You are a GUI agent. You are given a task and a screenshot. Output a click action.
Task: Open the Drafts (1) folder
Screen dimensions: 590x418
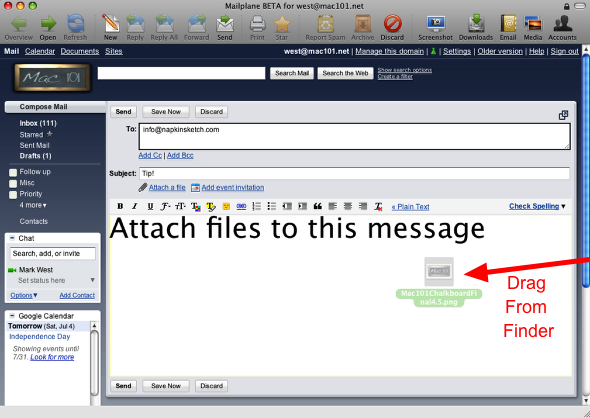click(x=35, y=156)
